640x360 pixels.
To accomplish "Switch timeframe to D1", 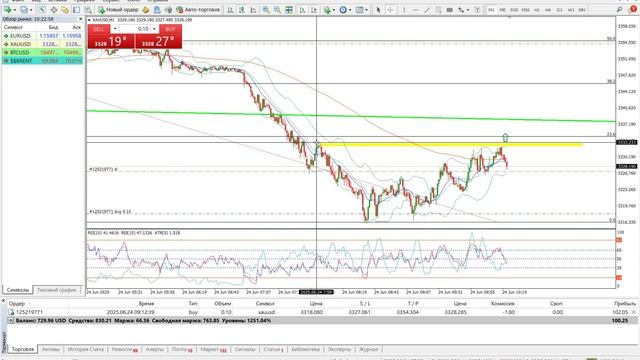I will tap(559, 9).
